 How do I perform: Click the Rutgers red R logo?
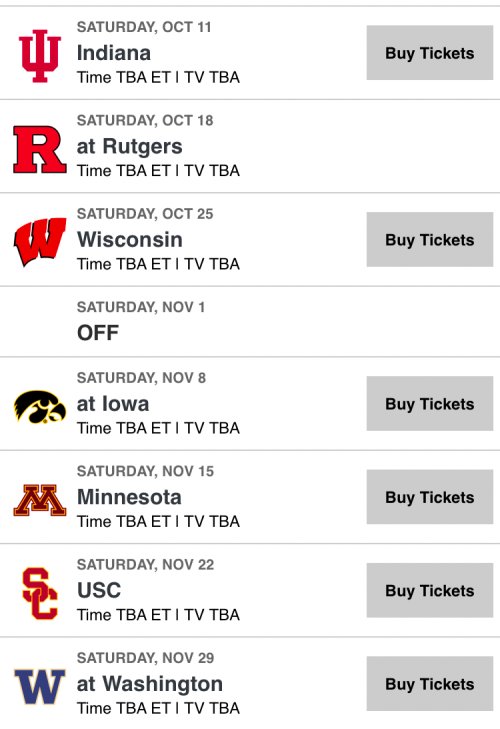(x=40, y=149)
